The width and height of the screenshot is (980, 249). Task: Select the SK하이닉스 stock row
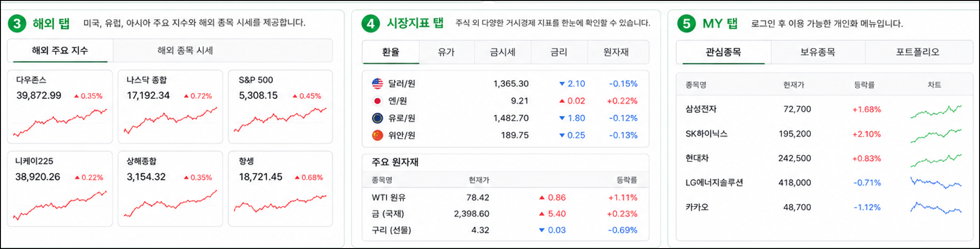pyautogui.click(x=824, y=134)
